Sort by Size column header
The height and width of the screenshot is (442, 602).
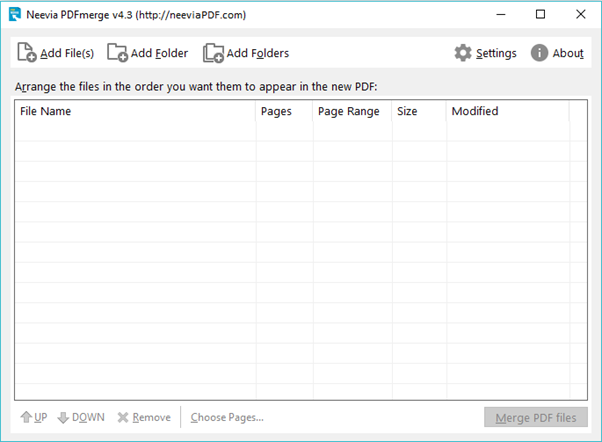tap(419, 111)
